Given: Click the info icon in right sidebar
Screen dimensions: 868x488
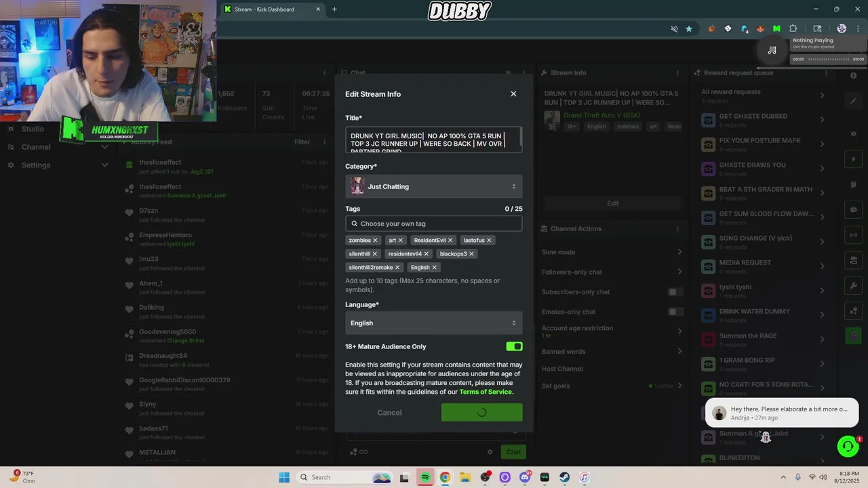Looking at the screenshot, I should 854,75.
